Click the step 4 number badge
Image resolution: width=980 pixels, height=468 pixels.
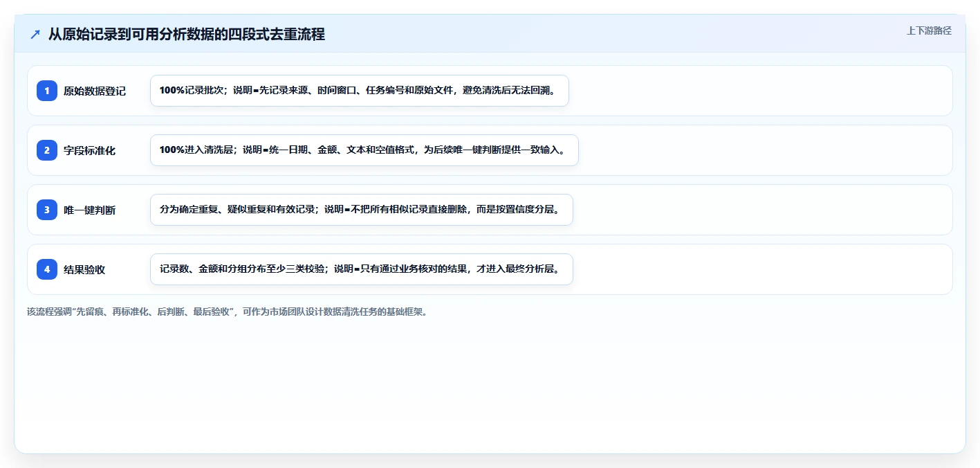tap(47, 269)
